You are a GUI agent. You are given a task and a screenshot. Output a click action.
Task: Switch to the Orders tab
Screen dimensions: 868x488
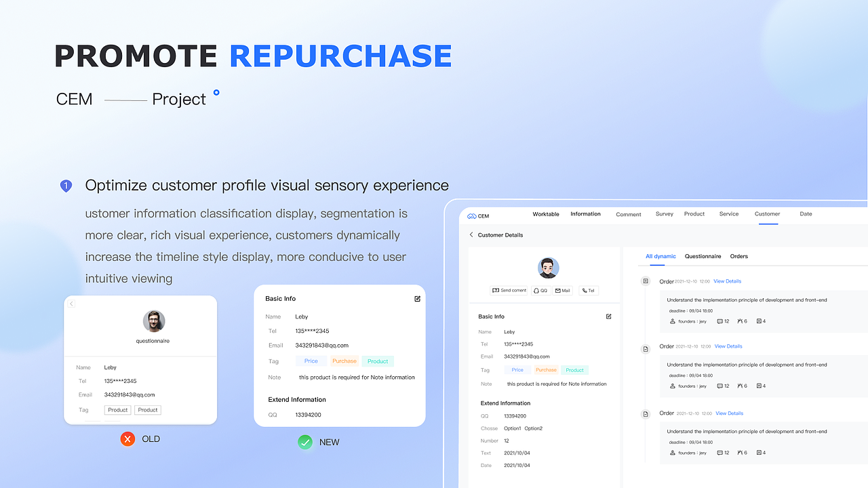click(739, 256)
